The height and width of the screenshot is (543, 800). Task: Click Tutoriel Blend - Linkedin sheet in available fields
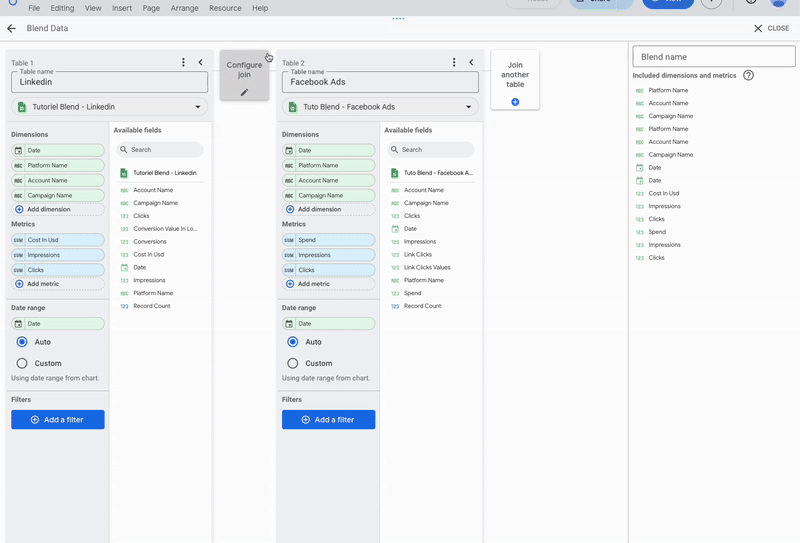coord(160,173)
